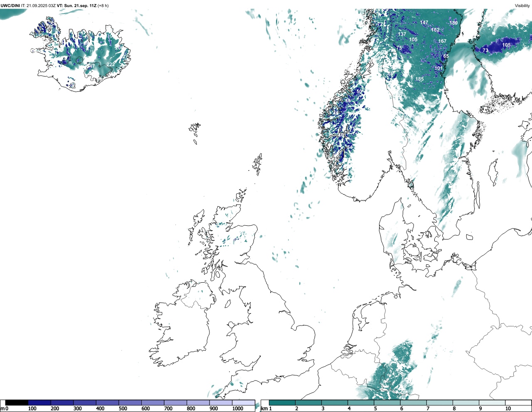Click the 700 label on the metre scale
The image size is (532, 412).
click(168, 409)
